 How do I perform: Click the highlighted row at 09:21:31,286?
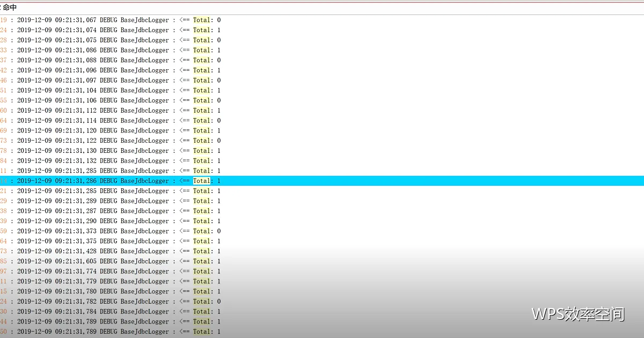[322, 181]
